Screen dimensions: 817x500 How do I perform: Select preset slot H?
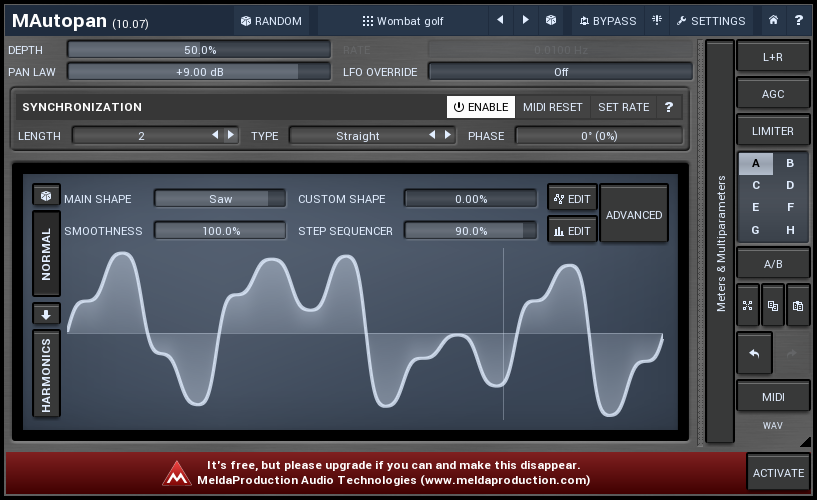point(790,230)
